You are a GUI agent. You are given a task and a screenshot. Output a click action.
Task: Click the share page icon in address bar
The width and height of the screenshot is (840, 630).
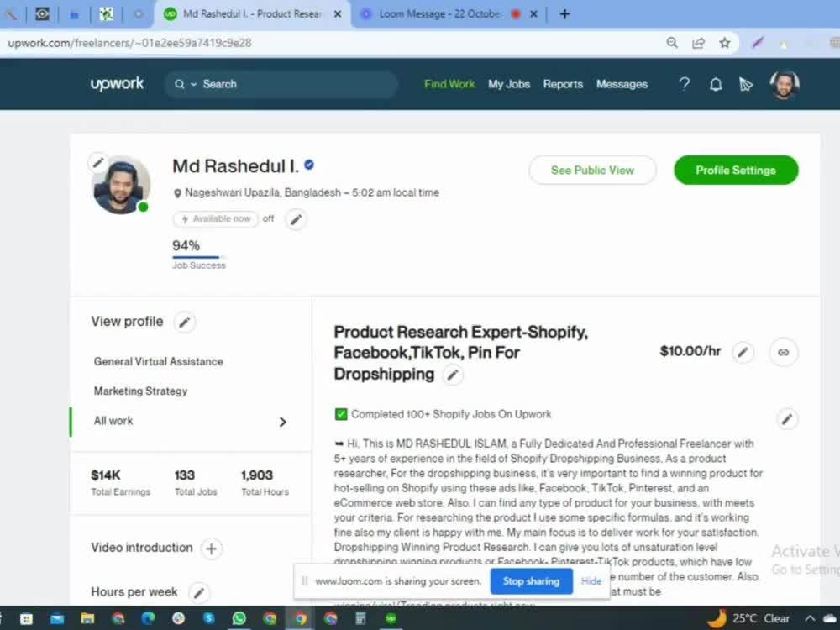click(698, 43)
